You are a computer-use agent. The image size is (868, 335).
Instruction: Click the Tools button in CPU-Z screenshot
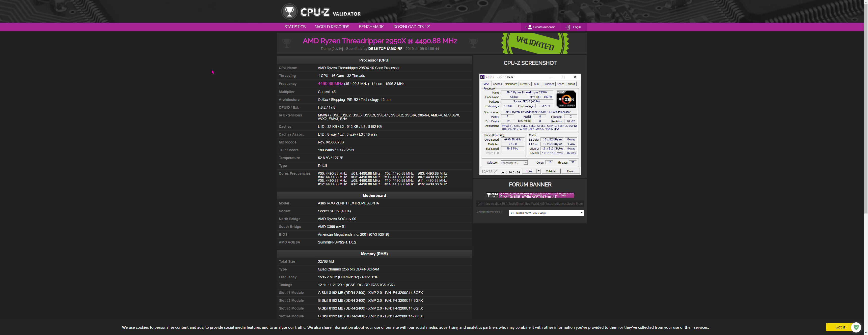click(x=529, y=171)
